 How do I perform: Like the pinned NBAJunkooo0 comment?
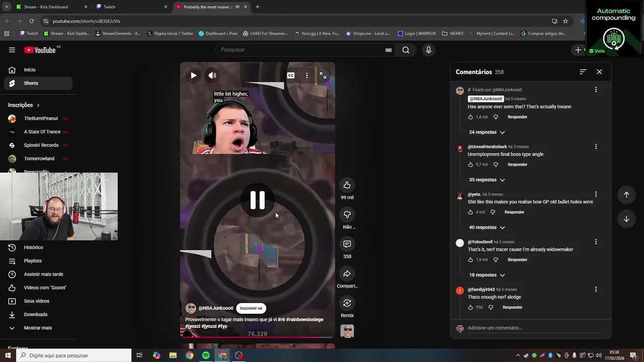(x=470, y=117)
